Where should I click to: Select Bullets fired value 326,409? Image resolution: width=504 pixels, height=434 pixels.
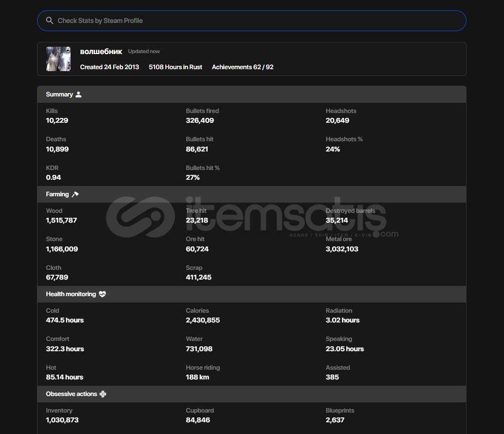tap(200, 120)
